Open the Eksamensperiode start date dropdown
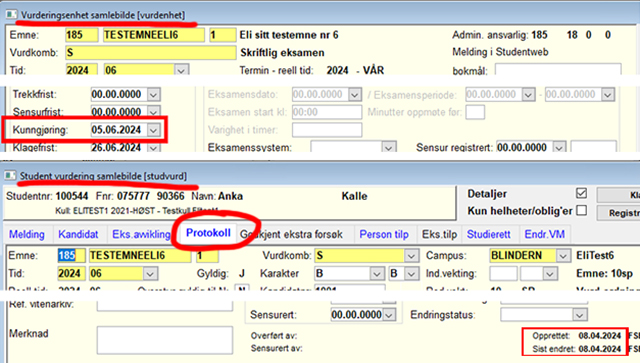The height and width of the screenshot is (363, 640). 528,95
